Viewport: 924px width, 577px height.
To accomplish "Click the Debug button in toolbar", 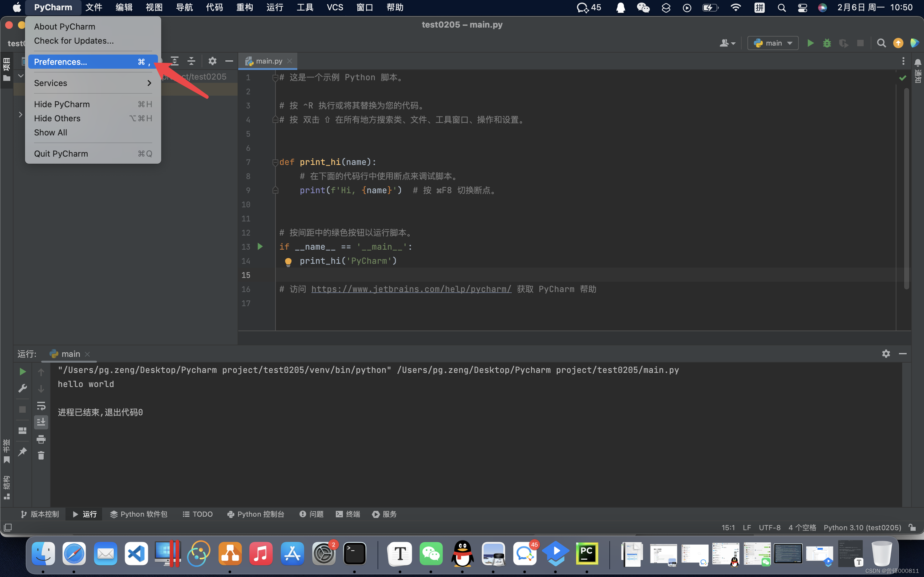I will (x=826, y=43).
